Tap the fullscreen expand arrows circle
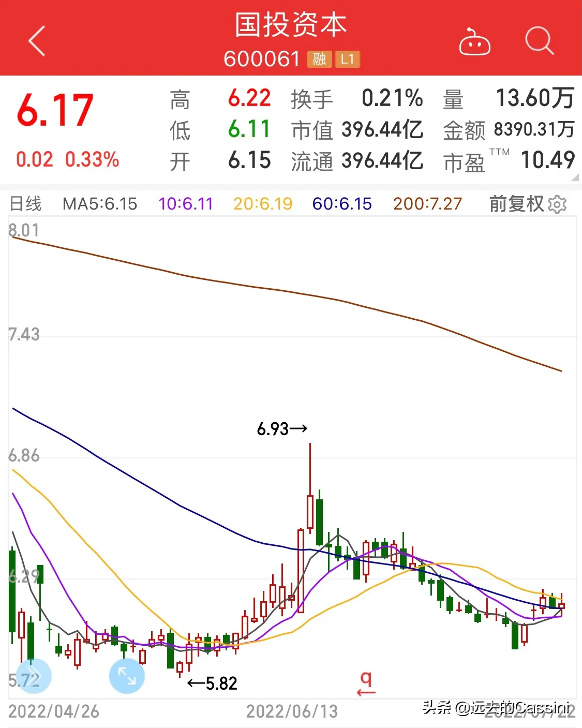Screen dimensions: 582x728 pyautogui.click(x=127, y=675)
